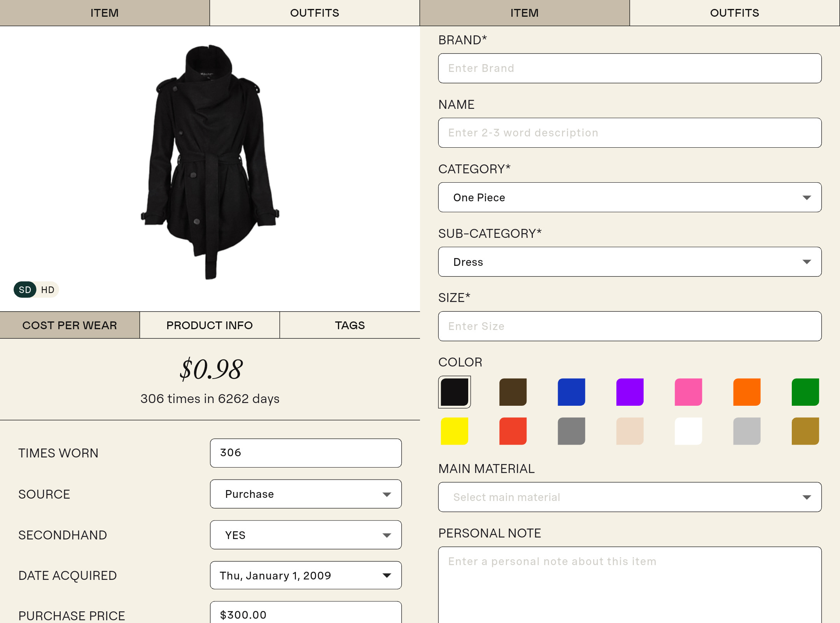840x623 pixels.
Task: Select SD image quality option
Action: (25, 290)
